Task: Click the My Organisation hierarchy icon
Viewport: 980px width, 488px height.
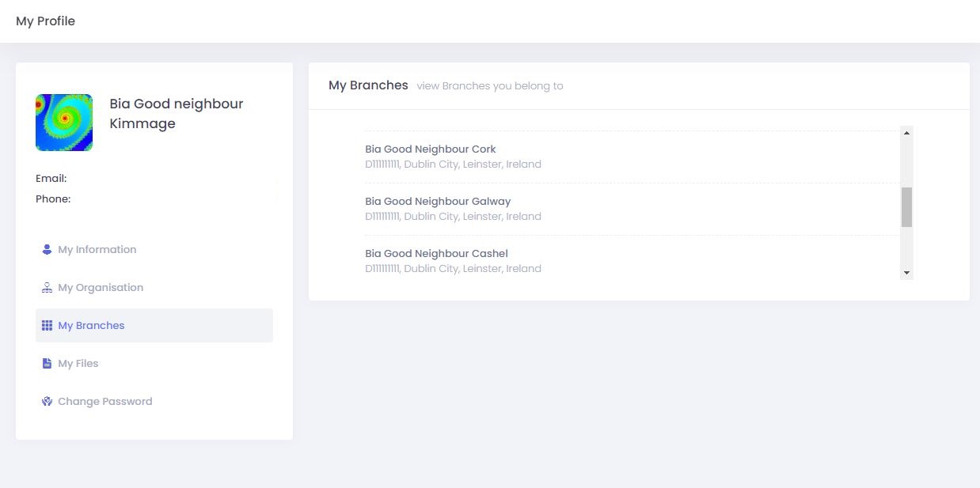Action: [47, 288]
